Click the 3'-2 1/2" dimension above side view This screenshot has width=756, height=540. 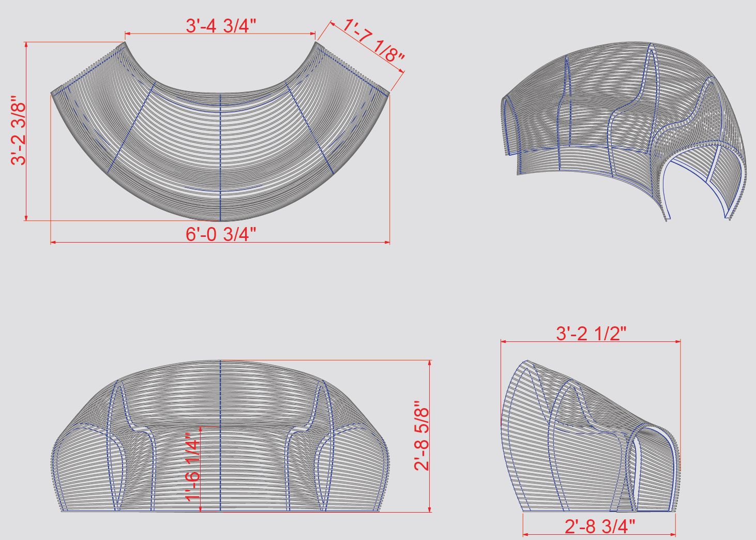coord(591,334)
